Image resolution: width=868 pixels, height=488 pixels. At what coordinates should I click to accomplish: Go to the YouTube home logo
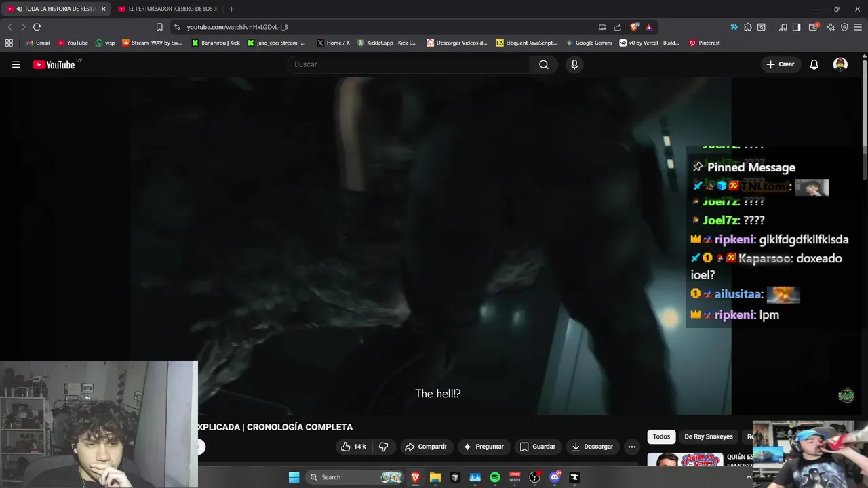coord(54,64)
